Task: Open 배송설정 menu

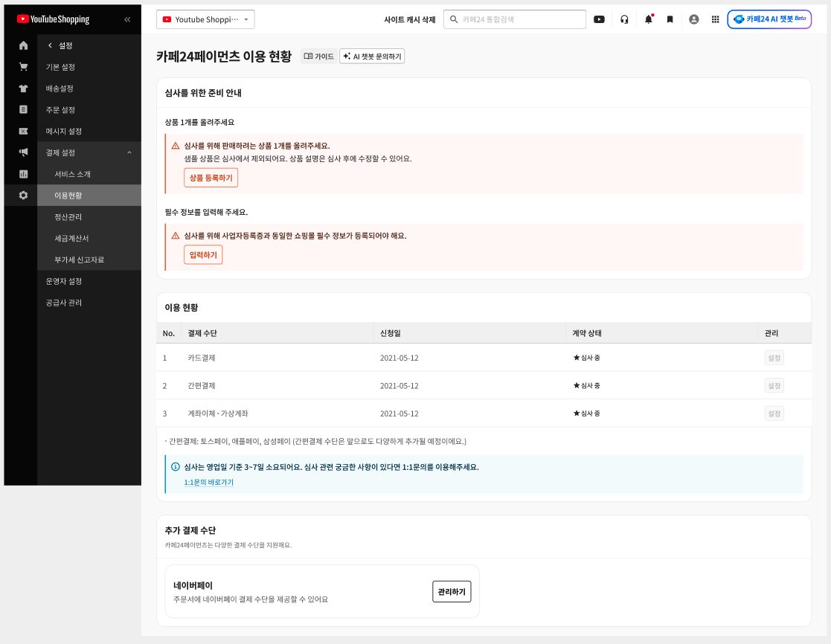Action: (60, 88)
